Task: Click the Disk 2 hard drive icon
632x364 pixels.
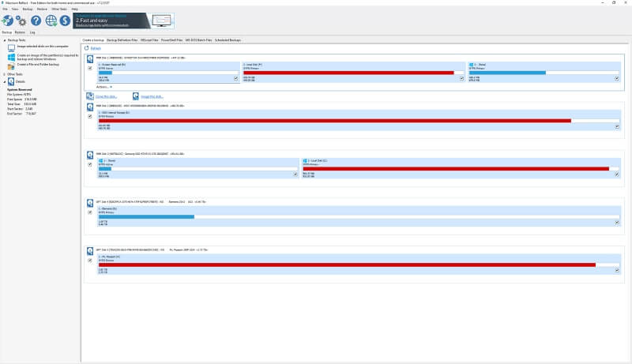Action: [90, 107]
